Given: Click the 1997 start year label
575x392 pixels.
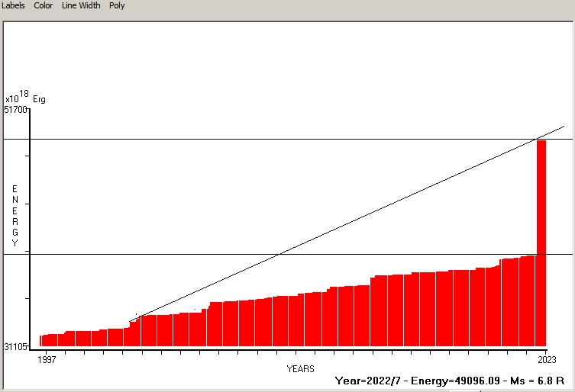Looking at the screenshot, I should coord(47,358).
